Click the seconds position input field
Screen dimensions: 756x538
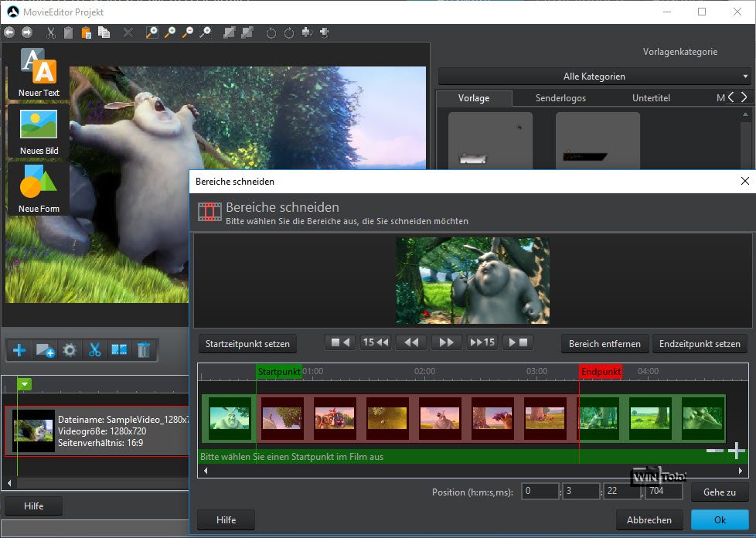tap(621, 492)
